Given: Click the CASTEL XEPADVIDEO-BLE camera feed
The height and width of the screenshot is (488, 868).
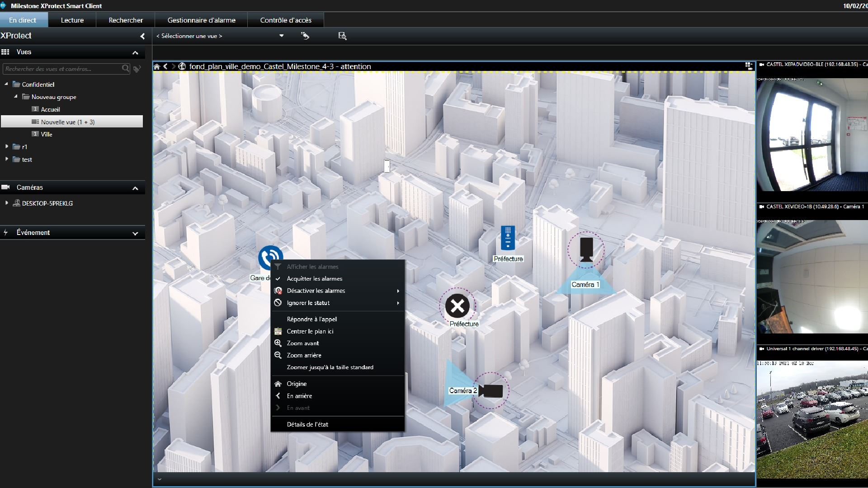Looking at the screenshot, I should [812, 135].
